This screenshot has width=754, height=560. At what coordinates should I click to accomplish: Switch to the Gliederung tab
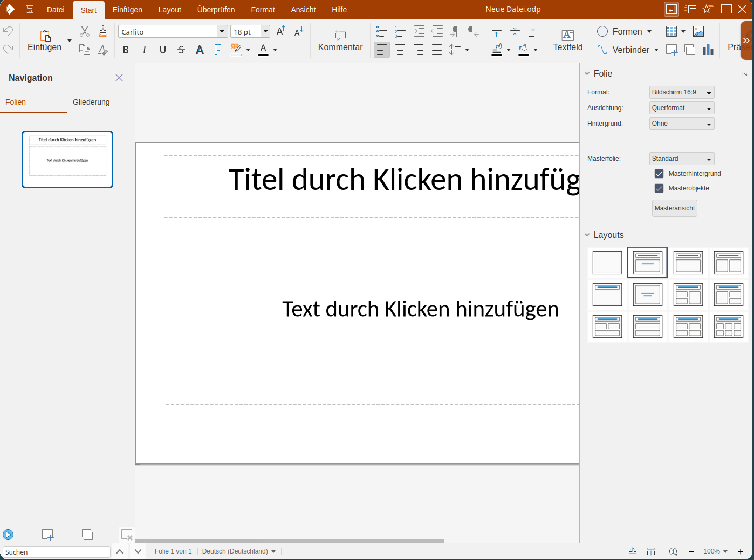coord(91,102)
